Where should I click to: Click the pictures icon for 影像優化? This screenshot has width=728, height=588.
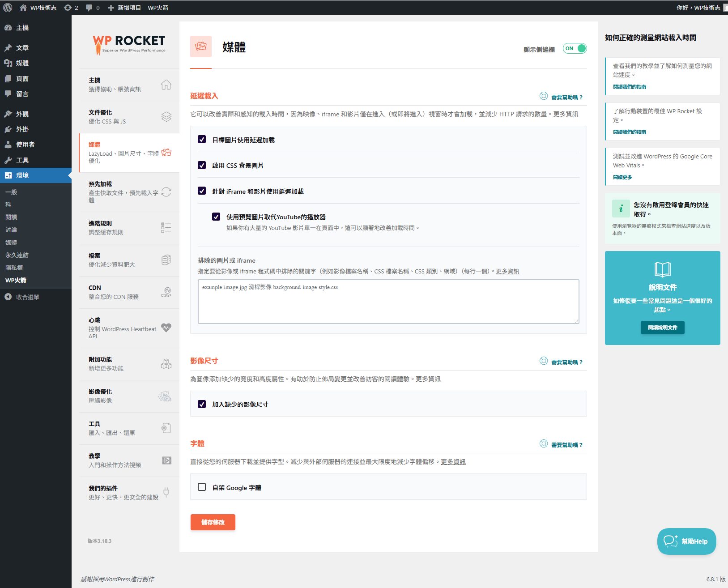[x=165, y=396]
